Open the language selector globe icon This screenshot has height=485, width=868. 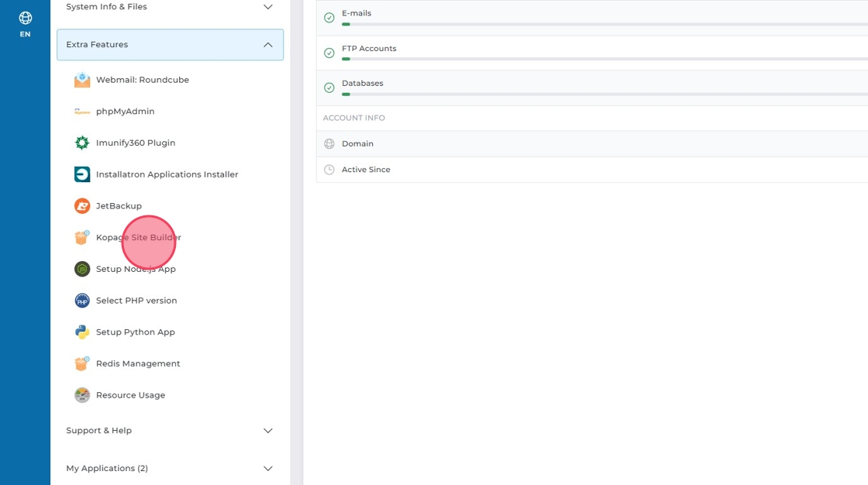pos(26,18)
